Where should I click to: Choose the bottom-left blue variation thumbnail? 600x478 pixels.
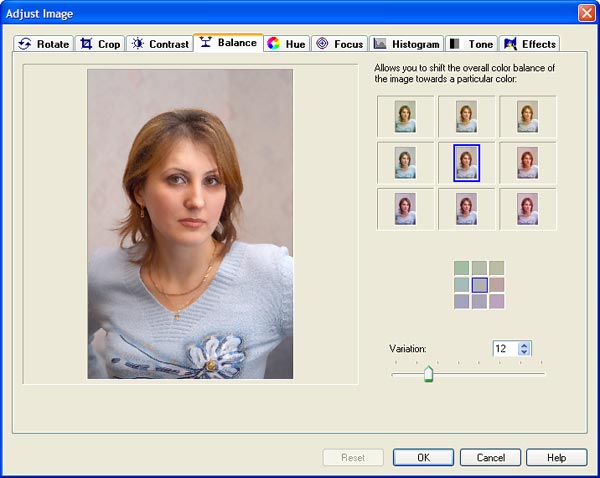pos(405,209)
